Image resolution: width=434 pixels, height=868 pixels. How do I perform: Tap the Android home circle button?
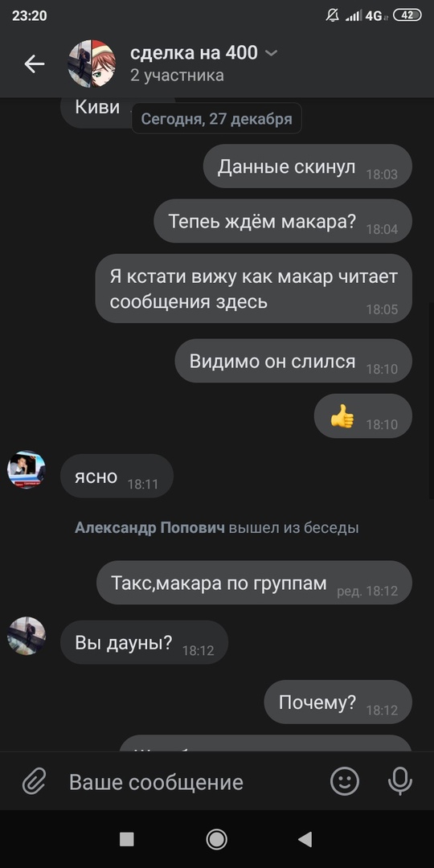pos(216,839)
